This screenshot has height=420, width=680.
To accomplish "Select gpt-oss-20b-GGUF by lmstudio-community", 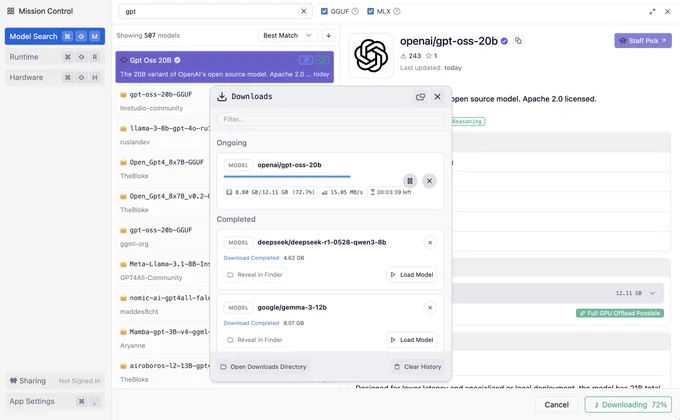I will coord(163,101).
